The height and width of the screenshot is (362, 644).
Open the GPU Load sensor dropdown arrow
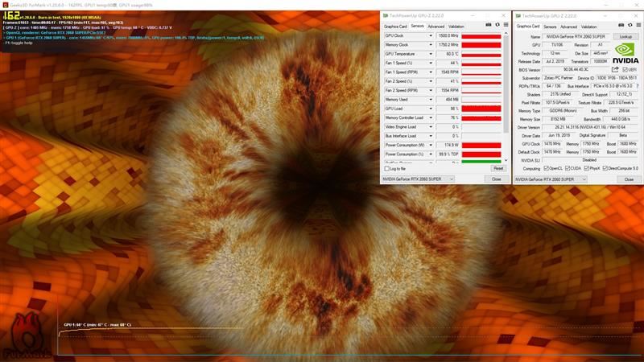[431, 109]
